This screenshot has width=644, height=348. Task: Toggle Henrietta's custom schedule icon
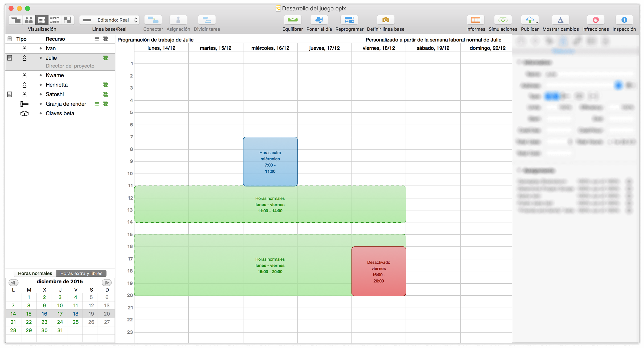coord(106,85)
